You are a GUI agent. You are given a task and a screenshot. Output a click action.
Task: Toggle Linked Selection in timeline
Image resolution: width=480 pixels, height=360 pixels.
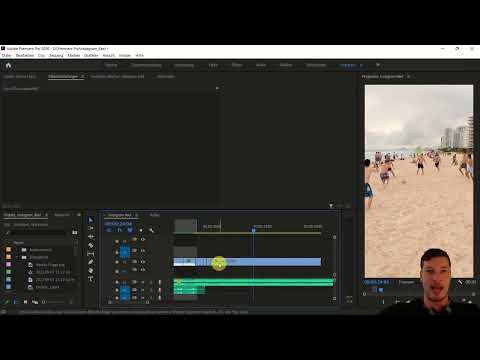pos(130,230)
